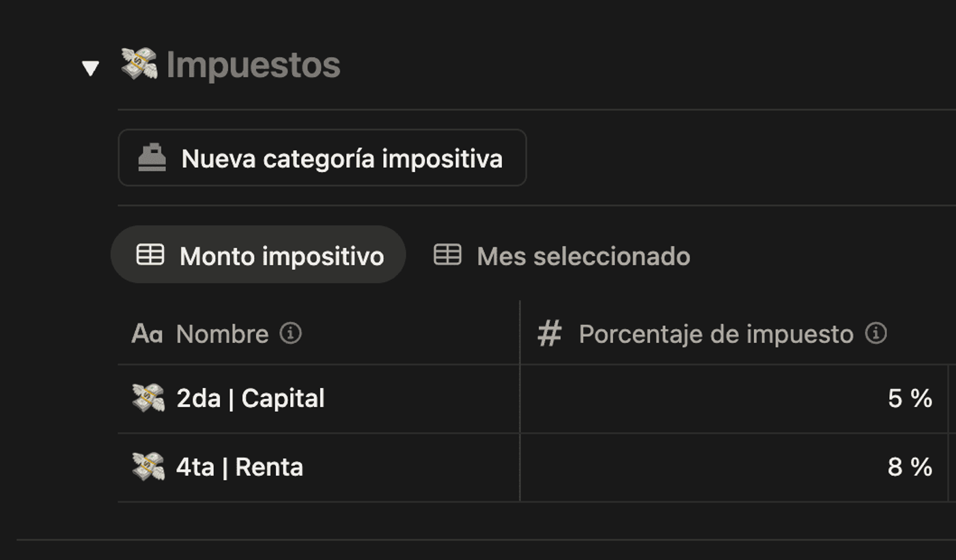Click the Aa text property icon for Nombre

click(x=145, y=334)
